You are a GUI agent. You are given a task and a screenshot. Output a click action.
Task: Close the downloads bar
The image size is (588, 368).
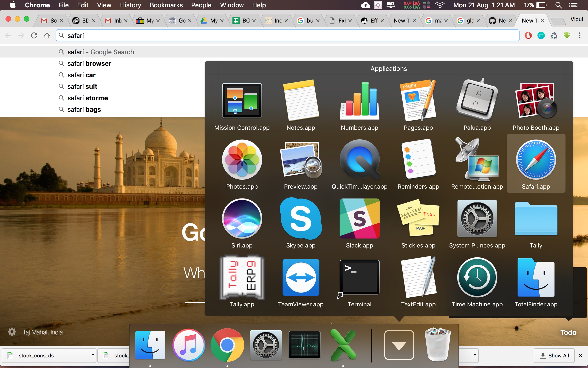tap(581, 355)
